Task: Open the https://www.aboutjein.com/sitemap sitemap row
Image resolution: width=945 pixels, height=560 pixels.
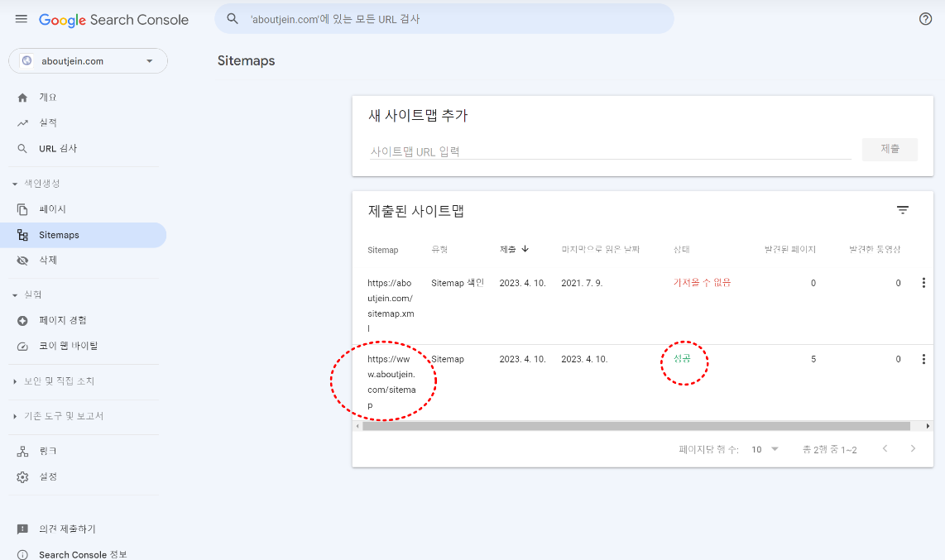Action: [642, 382]
